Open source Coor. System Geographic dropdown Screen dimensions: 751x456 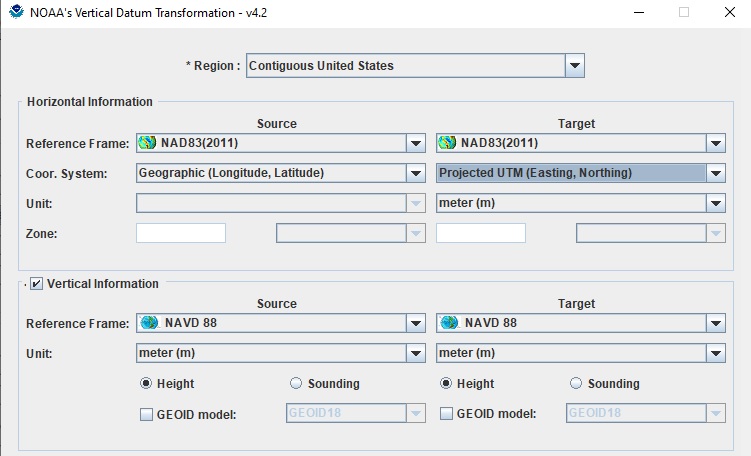tap(281, 173)
